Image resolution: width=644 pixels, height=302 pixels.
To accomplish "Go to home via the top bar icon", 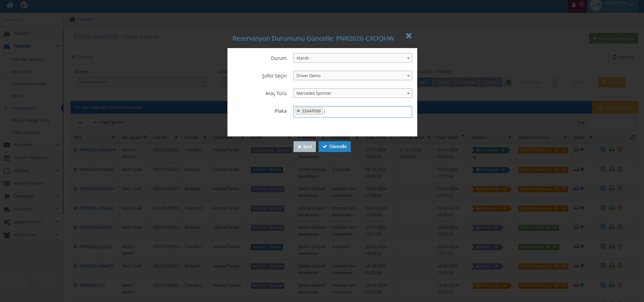I will point(10,5).
